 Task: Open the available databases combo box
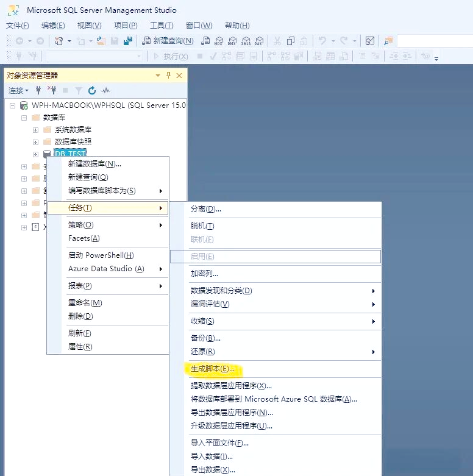94,56
